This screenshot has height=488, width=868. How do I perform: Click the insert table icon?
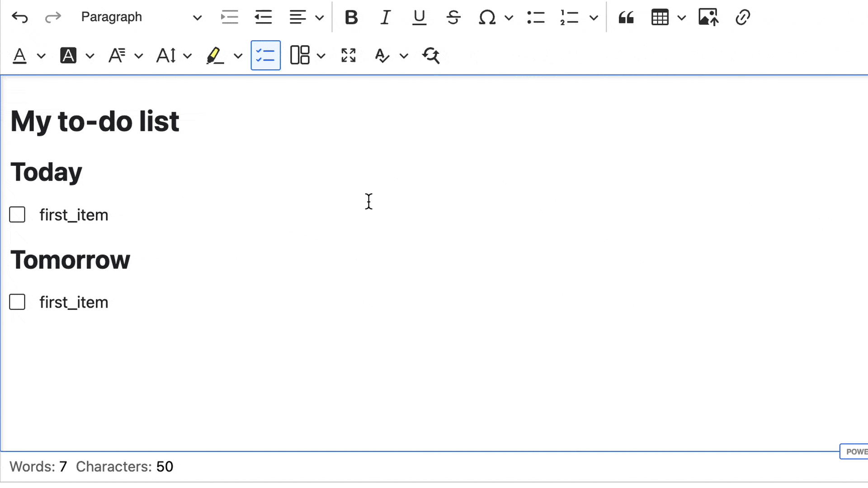click(x=660, y=18)
